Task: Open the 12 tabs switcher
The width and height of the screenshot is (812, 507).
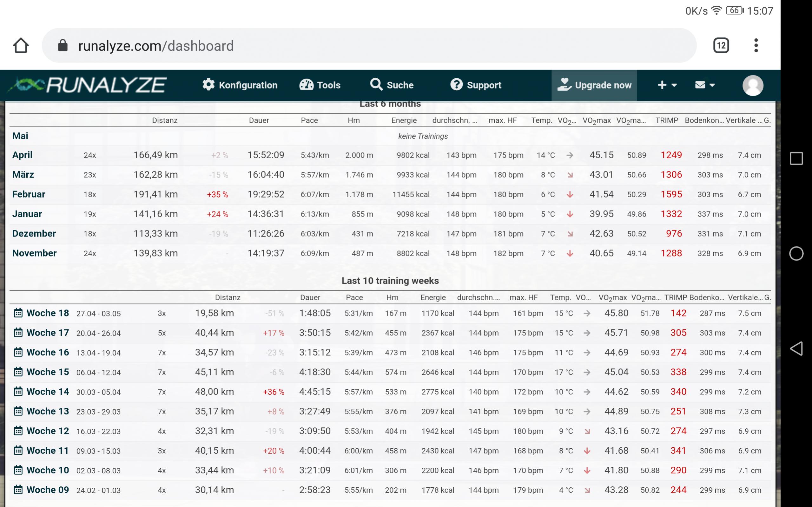Action: pos(721,46)
